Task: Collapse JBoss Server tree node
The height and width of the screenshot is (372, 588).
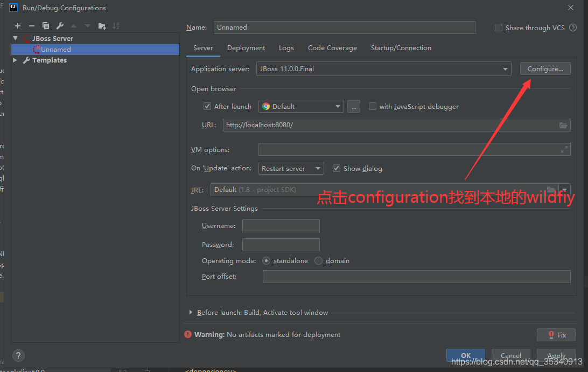Action: tap(16, 38)
